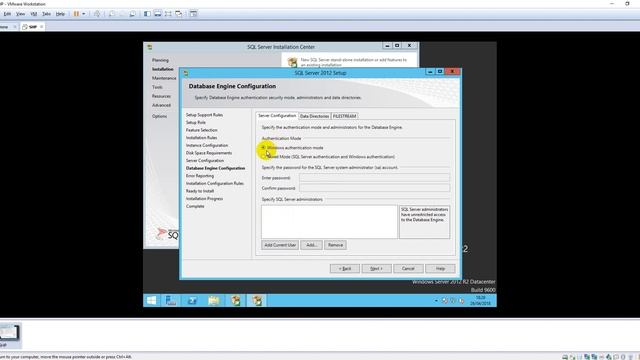Click the console view icon at toolbar end
Screen dimensions: 640x360
click(x=193, y=14)
